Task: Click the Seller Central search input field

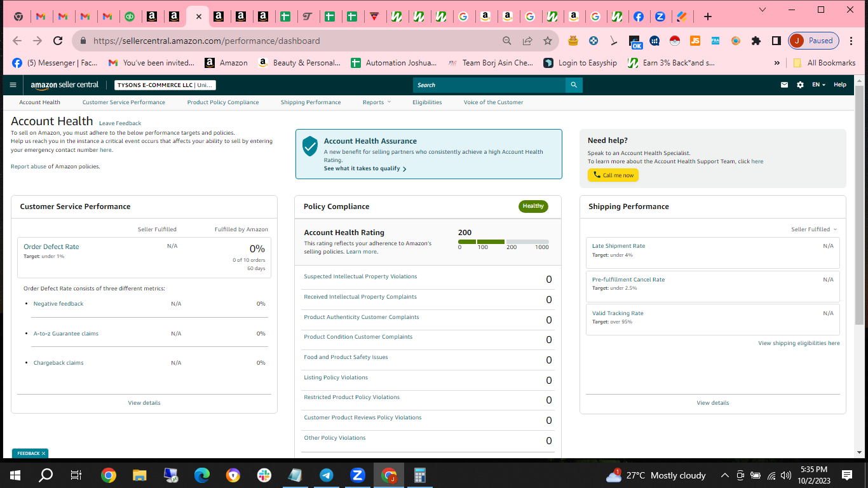Action: pyautogui.click(x=489, y=85)
